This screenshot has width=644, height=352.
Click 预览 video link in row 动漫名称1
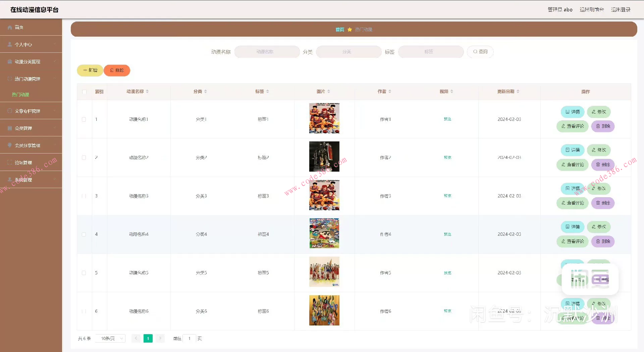(447, 119)
